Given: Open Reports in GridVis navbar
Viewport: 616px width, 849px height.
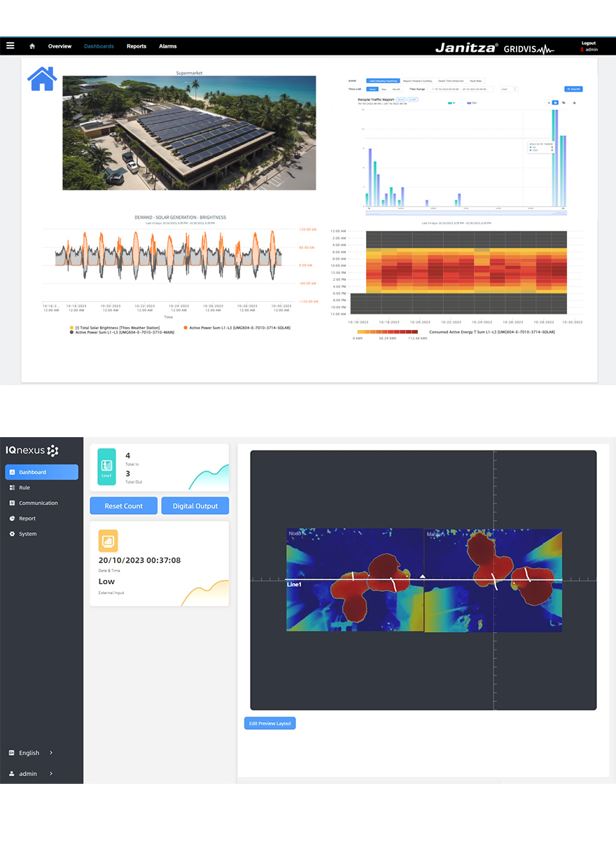Looking at the screenshot, I should click(136, 46).
